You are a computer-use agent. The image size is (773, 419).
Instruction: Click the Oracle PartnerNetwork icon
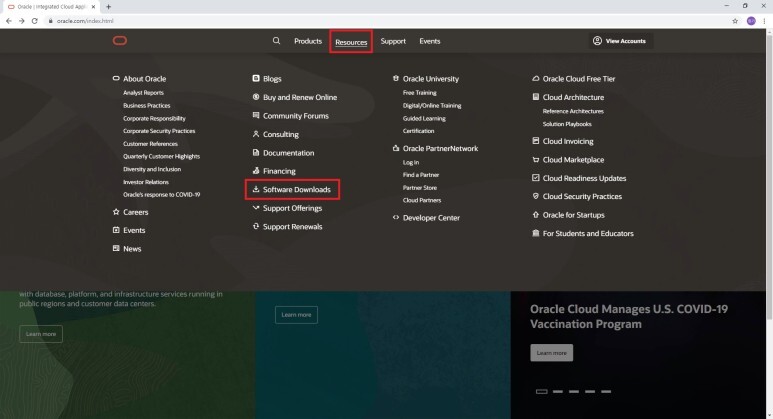coord(396,148)
